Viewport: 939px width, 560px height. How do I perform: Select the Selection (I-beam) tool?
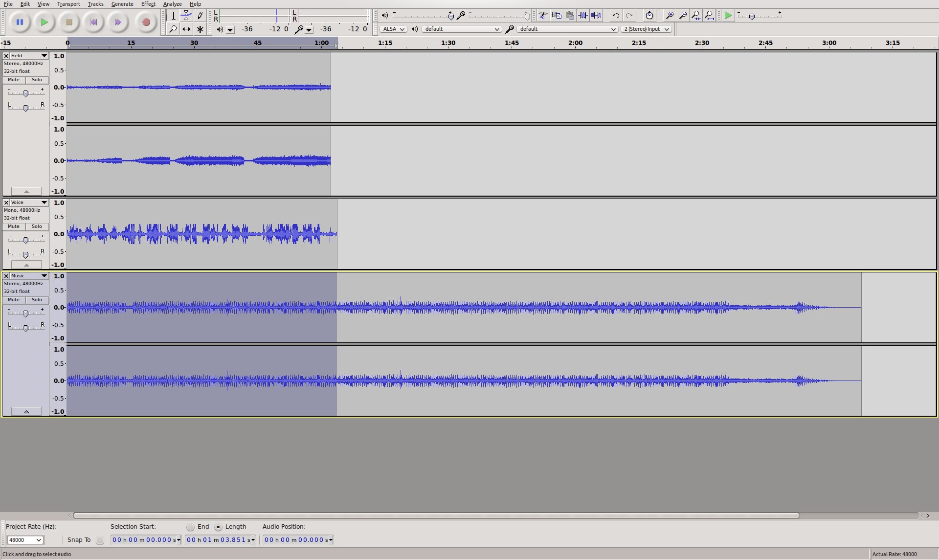(x=173, y=16)
